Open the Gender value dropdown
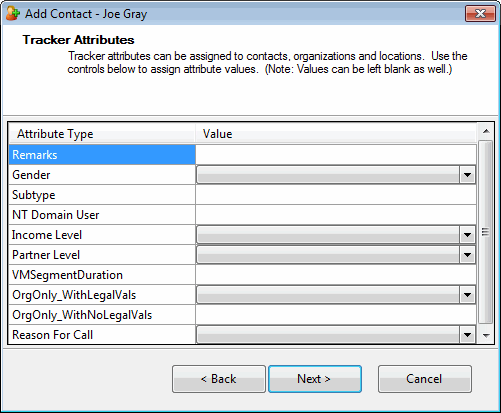Image resolution: width=501 pixels, height=413 pixels. click(467, 175)
